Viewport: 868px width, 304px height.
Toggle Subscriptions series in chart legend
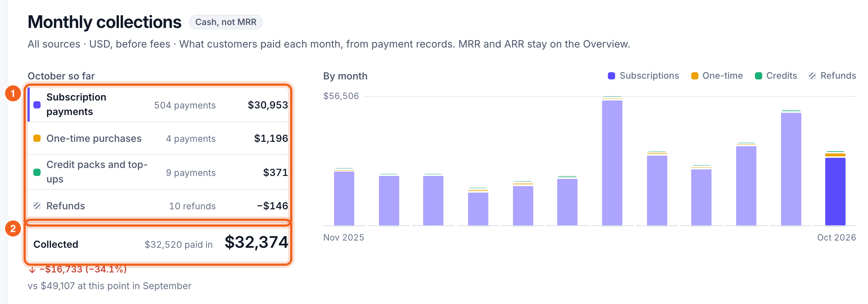643,76
